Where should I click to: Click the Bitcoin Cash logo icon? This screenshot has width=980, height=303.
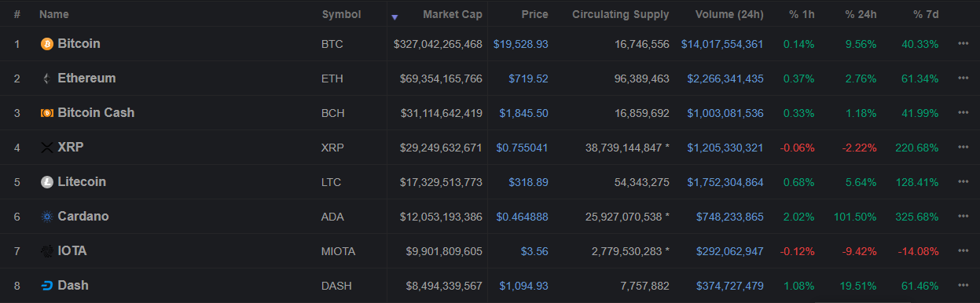click(47, 113)
